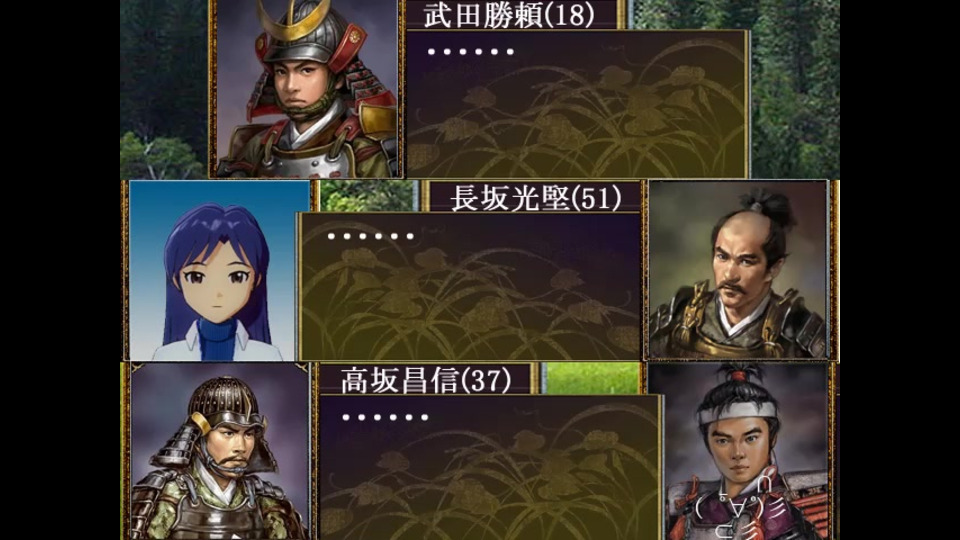Advance the top dialogue message box

click(x=577, y=103)
